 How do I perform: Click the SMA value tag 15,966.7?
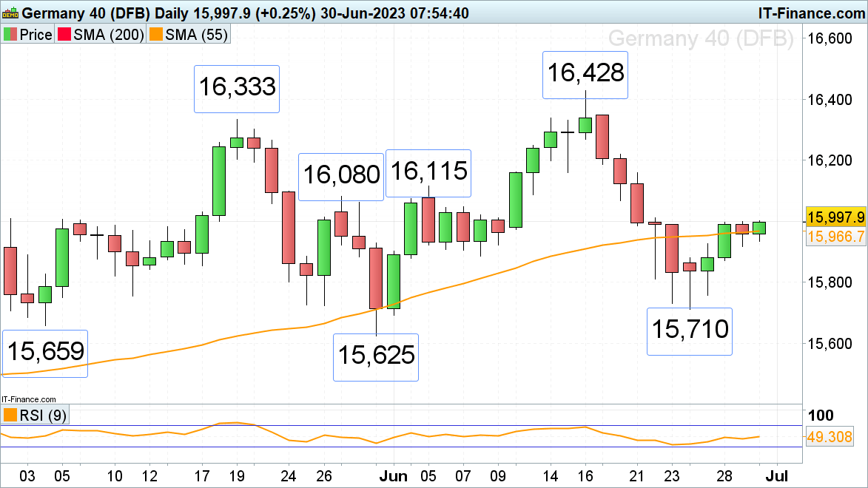click(836, 237)
